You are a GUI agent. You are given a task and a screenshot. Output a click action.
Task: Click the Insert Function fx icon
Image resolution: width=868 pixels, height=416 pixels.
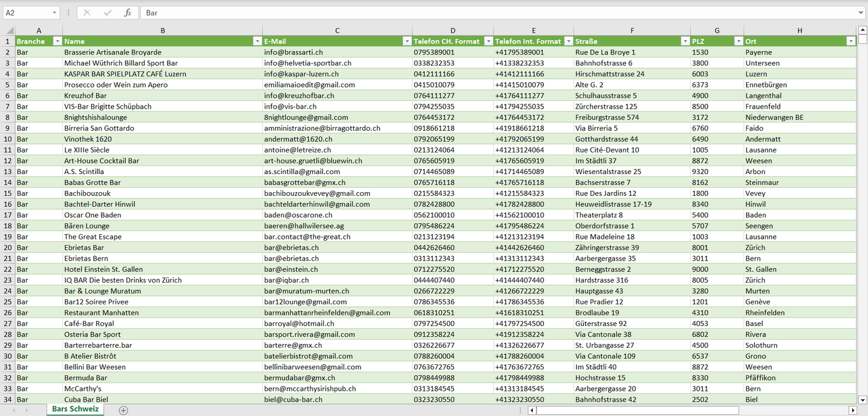(x=127, y=13)
